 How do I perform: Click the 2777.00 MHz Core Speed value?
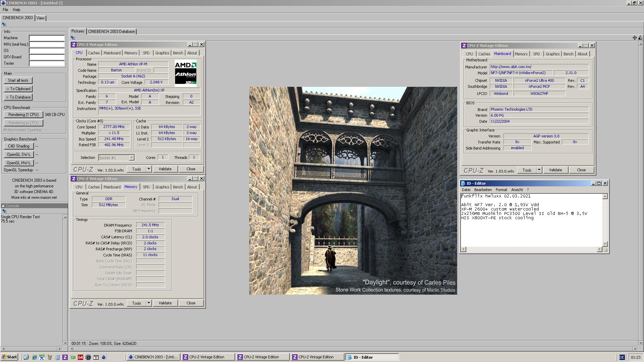114,127
